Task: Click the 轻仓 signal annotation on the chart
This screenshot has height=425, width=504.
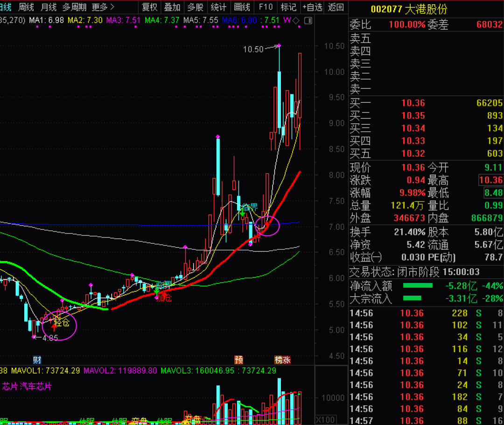Action: (62, 323)
